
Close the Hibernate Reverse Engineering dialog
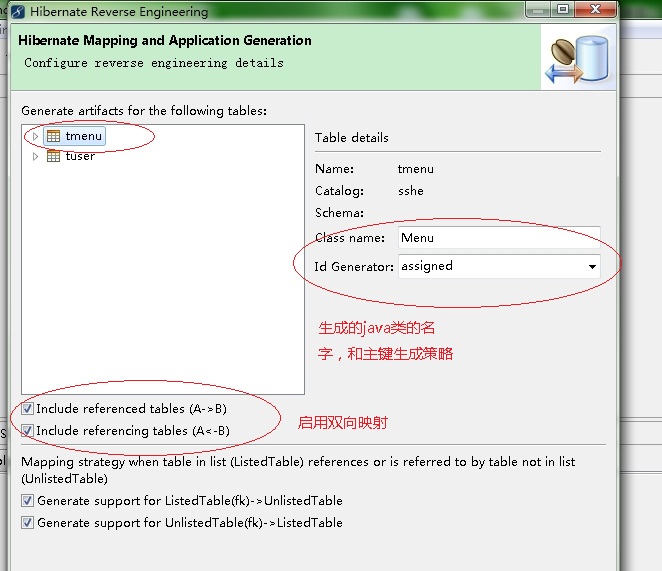(x=595, y=9)
